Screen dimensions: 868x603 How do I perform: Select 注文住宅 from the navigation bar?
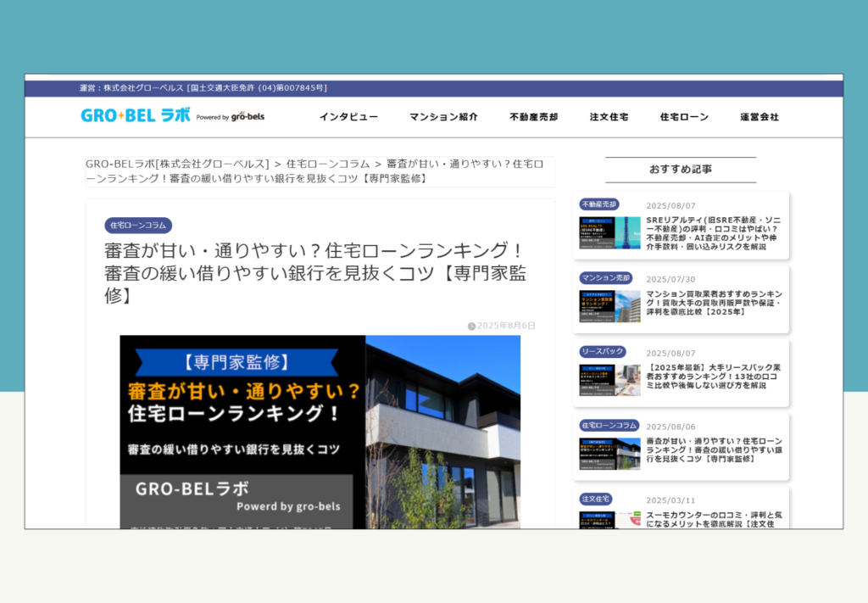coord(608,117)
